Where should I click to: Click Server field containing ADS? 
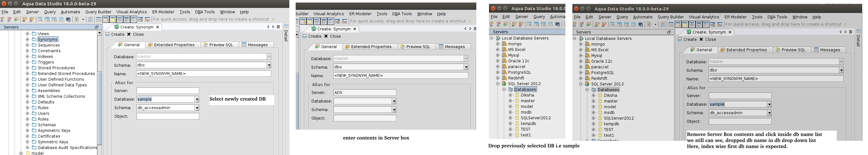click(x=365, y=93)
